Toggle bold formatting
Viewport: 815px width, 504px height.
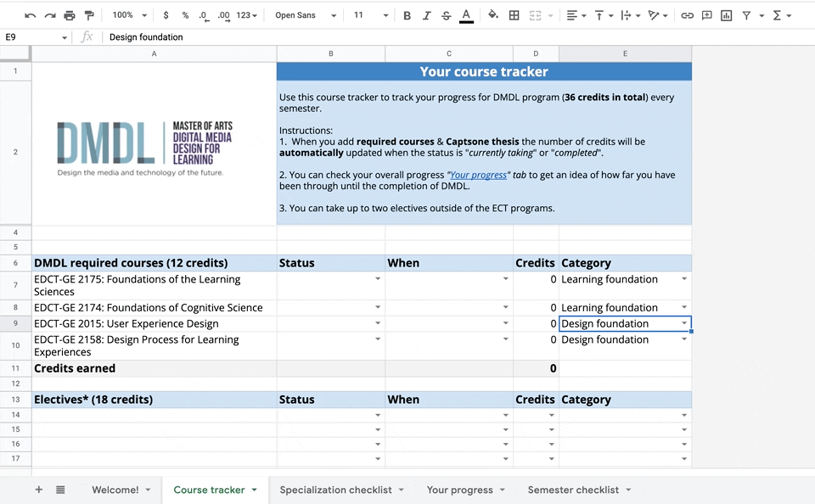(x=407, y=15)
